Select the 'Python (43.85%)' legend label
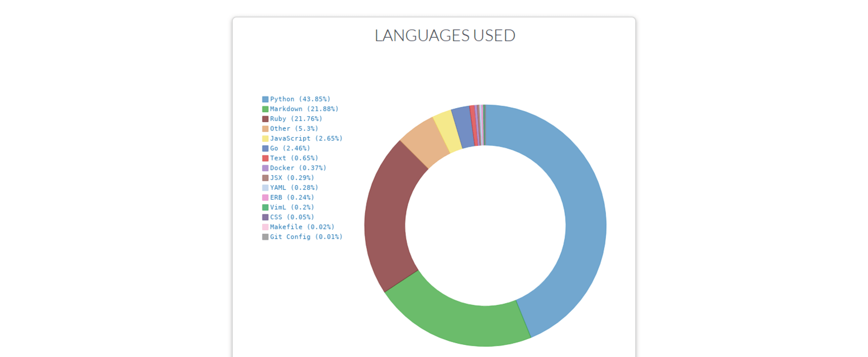Screen dimensions: 868x357 (300, 99)
